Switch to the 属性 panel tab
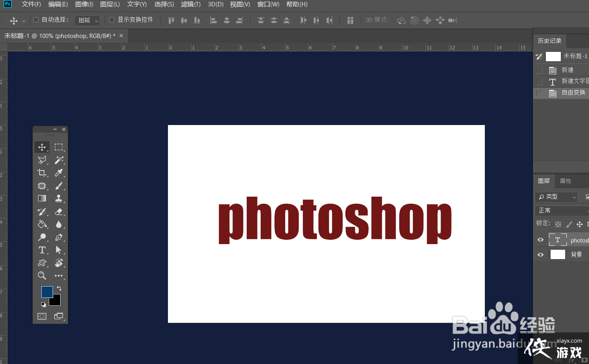Screen dimensions: 589x364 (x=565, y=181)
